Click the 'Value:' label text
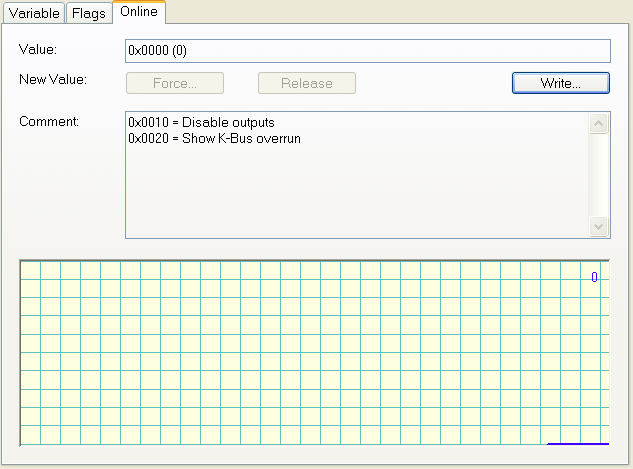The image size is (633, 469). [38, 49]
